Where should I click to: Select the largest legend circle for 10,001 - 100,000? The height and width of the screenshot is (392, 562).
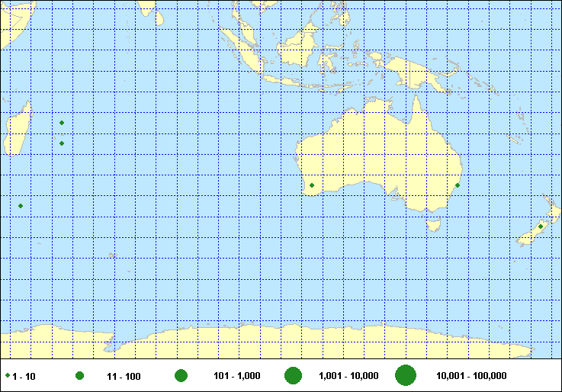tap(405, 376)
